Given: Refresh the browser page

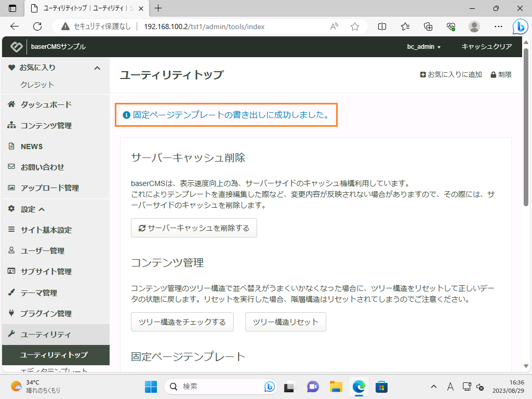Looking at the screenshot, I should 37,26.
